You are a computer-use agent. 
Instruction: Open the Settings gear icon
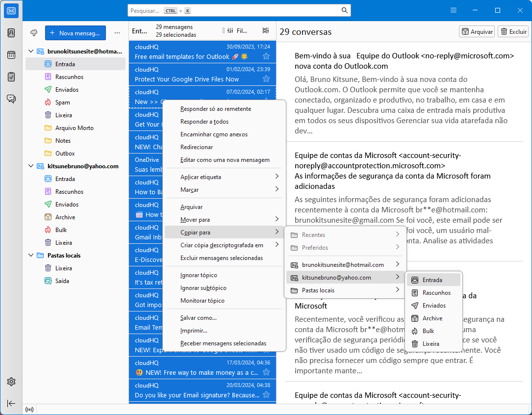(11, 382)
